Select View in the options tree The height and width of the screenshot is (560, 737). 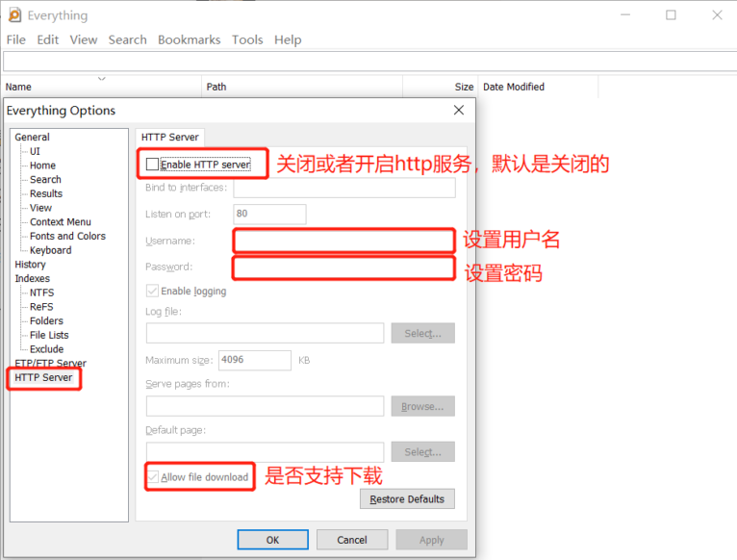(40, 208)
